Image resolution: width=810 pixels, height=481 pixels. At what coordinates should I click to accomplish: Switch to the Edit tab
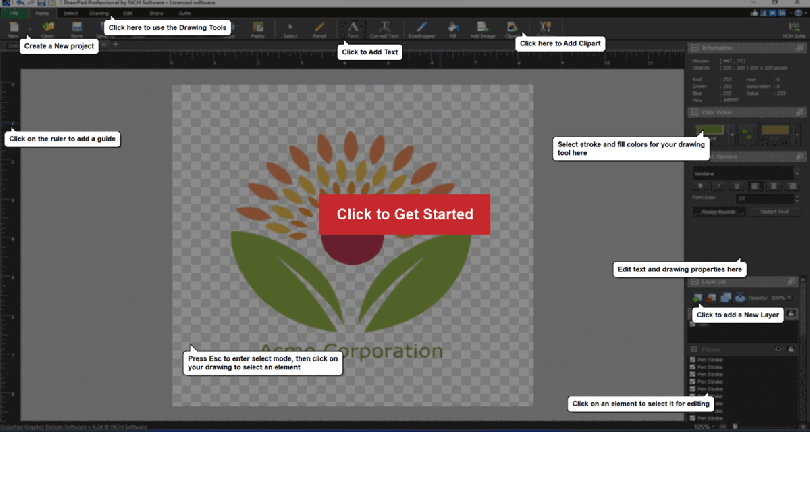[128, 13]
